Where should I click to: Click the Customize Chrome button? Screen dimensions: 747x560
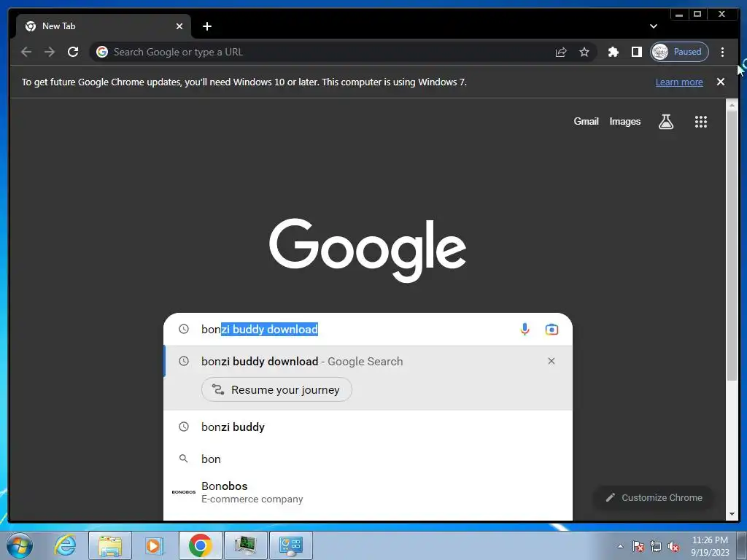(x=654, y=497)
